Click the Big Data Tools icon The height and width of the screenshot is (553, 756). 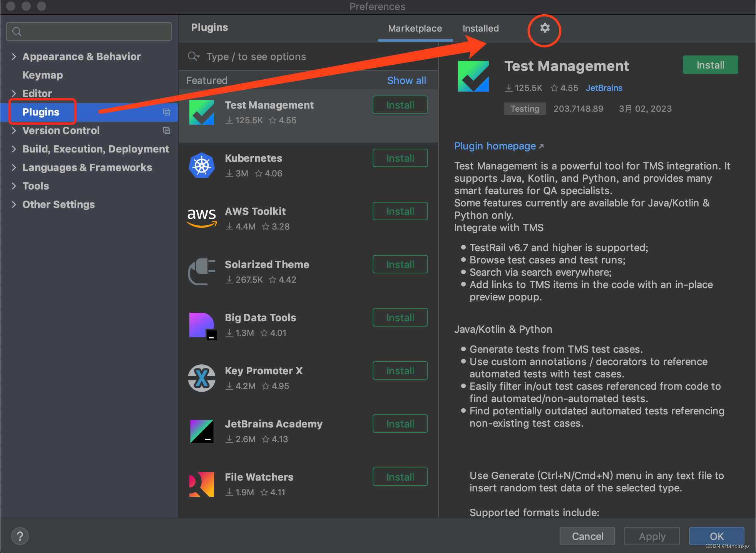click(x=203, y=326)
